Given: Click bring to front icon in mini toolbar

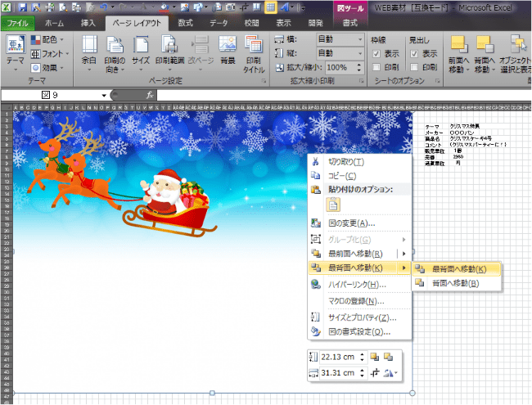Looking at the screenshot, I should 375,357.
